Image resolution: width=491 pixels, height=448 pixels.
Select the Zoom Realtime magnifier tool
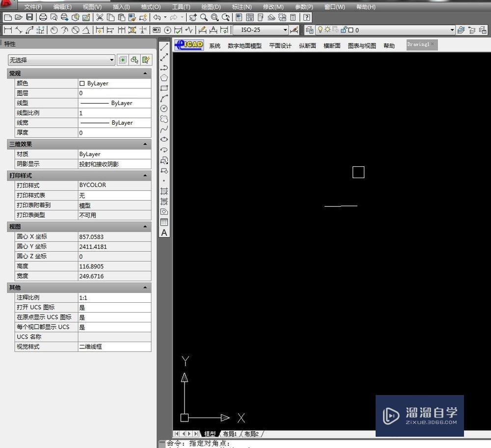203,17
